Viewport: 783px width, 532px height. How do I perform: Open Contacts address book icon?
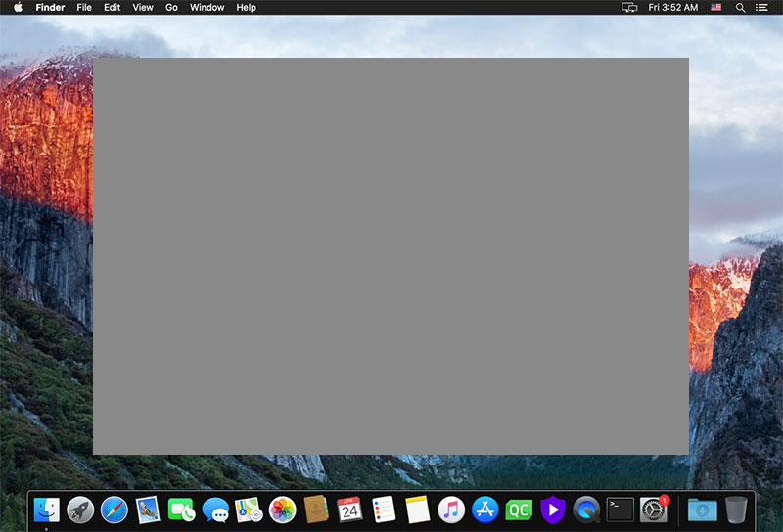click(x=316, y=510)
